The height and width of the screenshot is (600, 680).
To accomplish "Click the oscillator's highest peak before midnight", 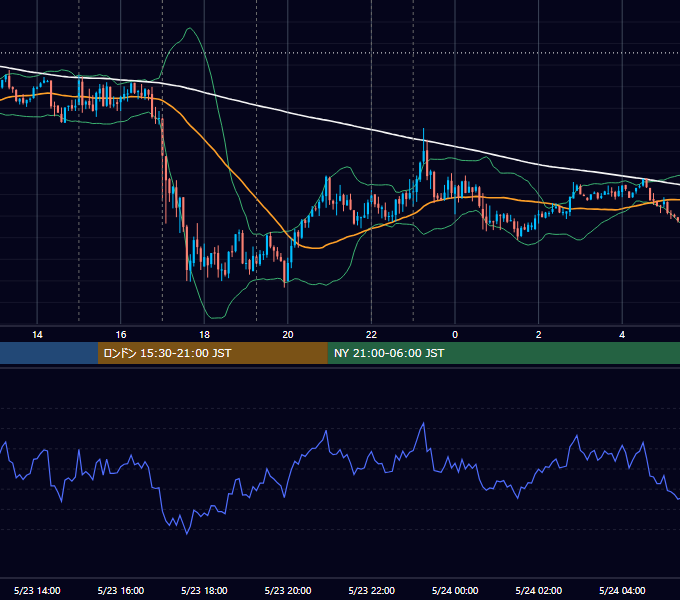I will (x=423, y=423).
